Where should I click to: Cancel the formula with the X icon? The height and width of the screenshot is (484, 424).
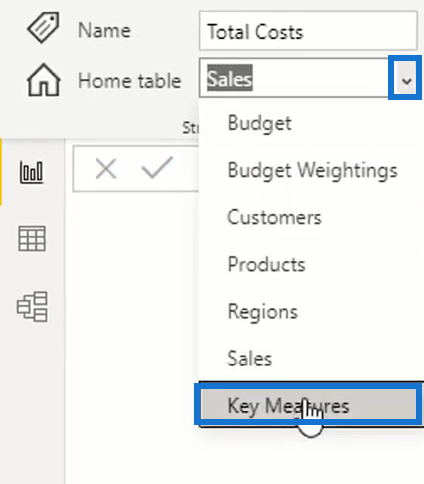click(x=106, y=169)
